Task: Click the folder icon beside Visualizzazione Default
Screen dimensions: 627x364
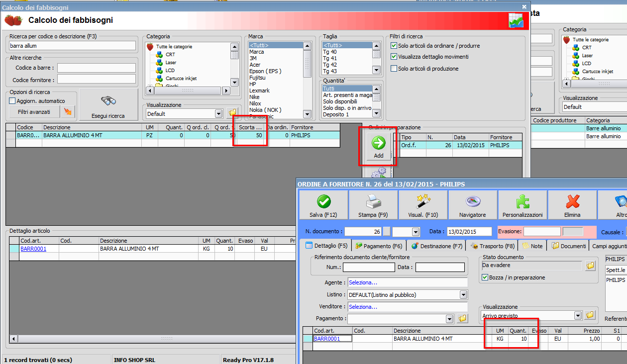Action: pyautogui.click(x=232, y=113)
